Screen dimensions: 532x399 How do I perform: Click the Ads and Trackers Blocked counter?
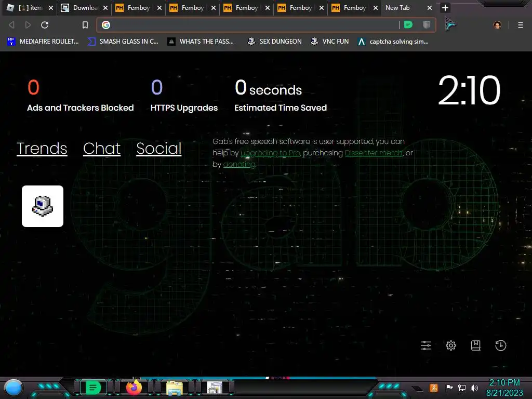click(x=81, y=96)
